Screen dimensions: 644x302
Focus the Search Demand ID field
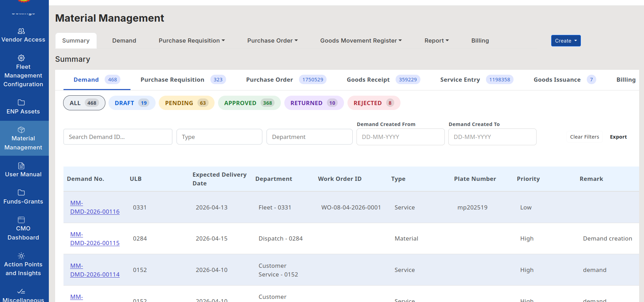(118, 137)
